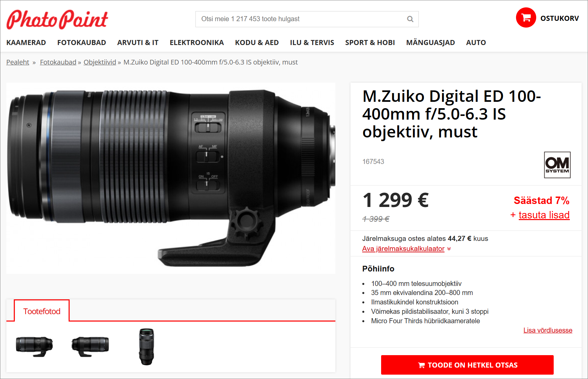The width and height of the screenshot is (588, 379).
Task: Select the first lens thumbnail
Action: pos(34,347)
